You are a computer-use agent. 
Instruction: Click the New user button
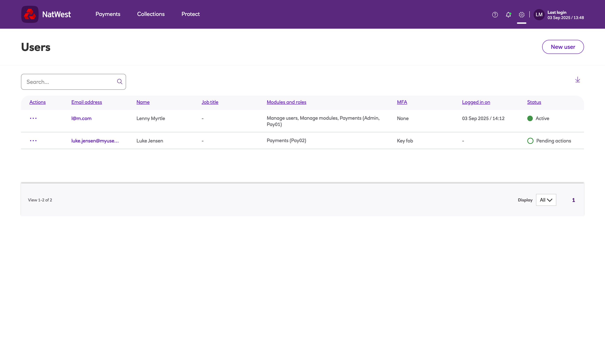coord(563,47)
